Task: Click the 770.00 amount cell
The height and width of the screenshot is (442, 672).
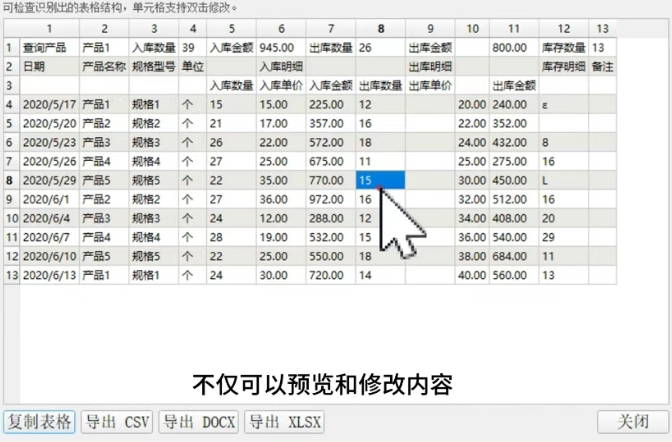Action: coord(331,180)
